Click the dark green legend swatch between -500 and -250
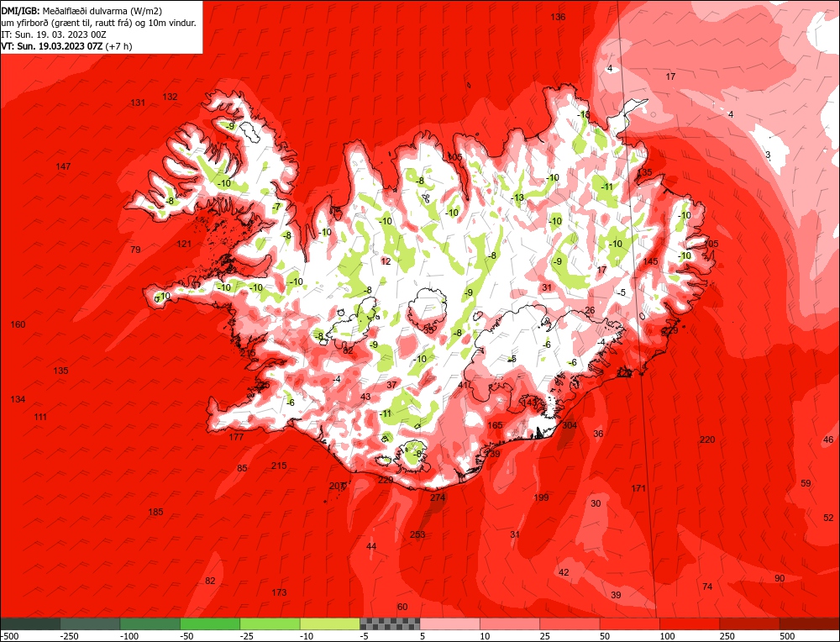The width and height of the screenshot is (840, 642). tap(30, 624)
